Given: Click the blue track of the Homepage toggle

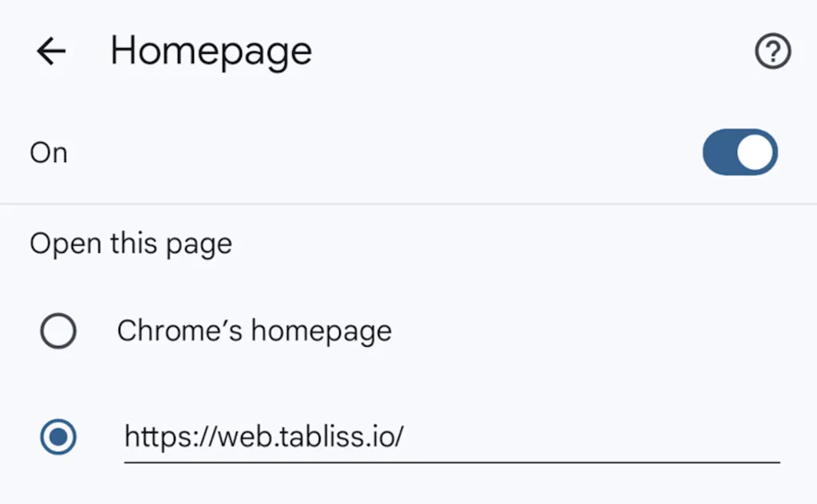Looking at the screenshot, I should click(718, 152).
